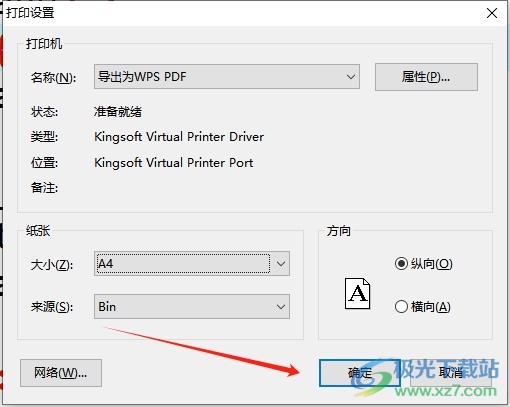Expand the chevron arrow beside Bin
The height and width of the screenshot is (407, 510).
point(281,307)
